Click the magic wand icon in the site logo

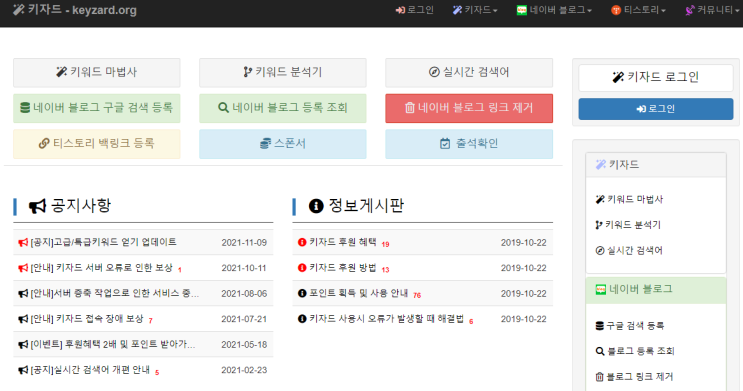click(x=18, y=9)
